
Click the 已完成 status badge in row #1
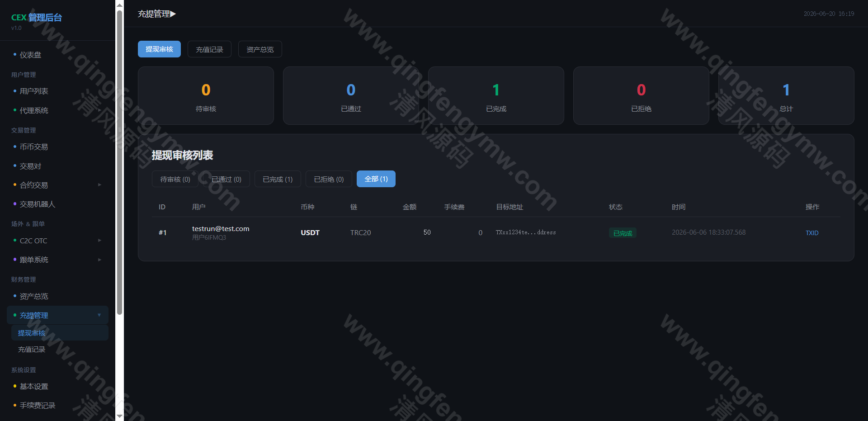(623, 233)
